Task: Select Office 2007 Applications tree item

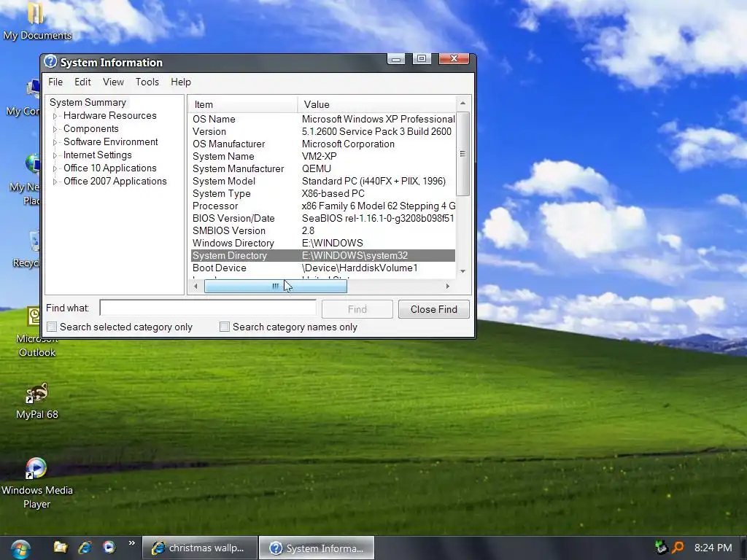Action: pyautogui.click(x=115, y=182)
